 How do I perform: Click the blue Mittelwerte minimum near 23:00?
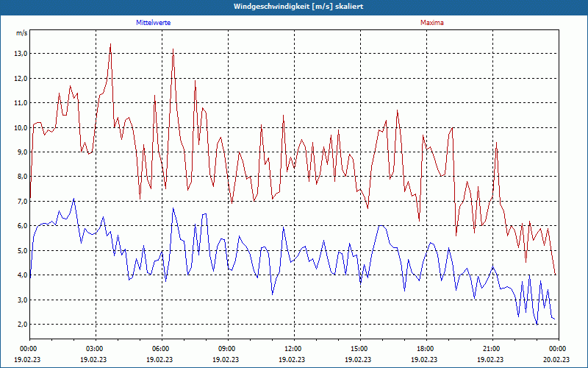[537, 325]
